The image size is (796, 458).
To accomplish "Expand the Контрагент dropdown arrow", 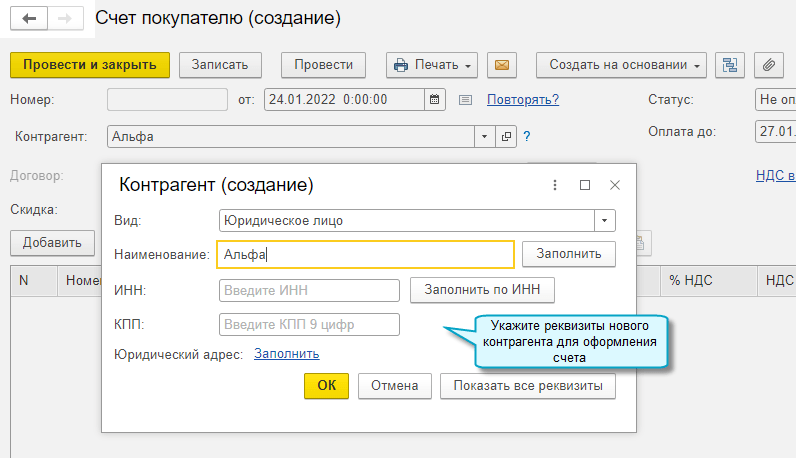I will coord(484,137).
